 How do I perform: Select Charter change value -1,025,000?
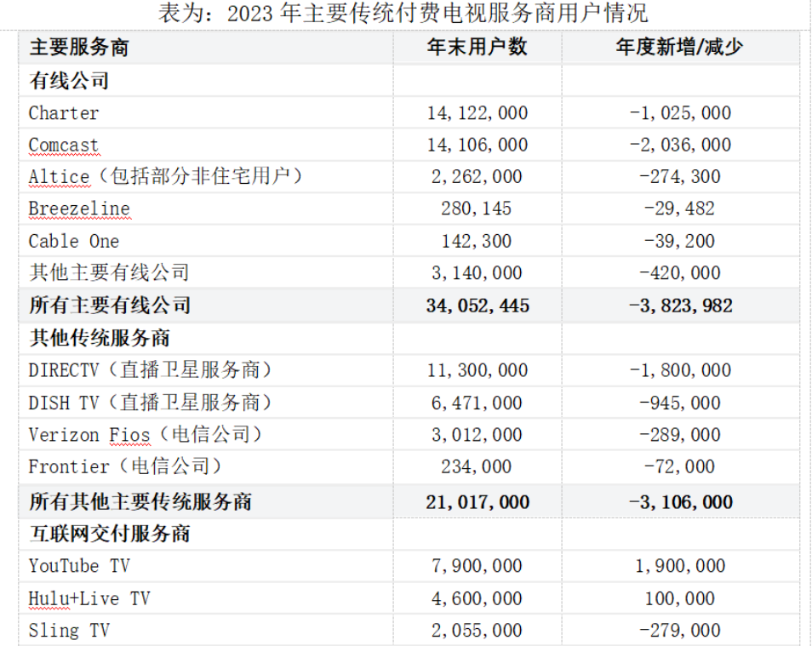(x=680, y=113)
